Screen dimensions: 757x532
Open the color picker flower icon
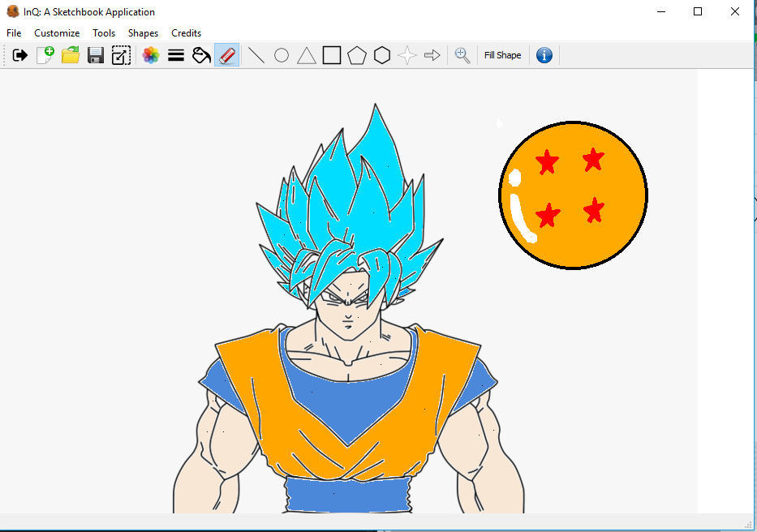coord(151,55)
